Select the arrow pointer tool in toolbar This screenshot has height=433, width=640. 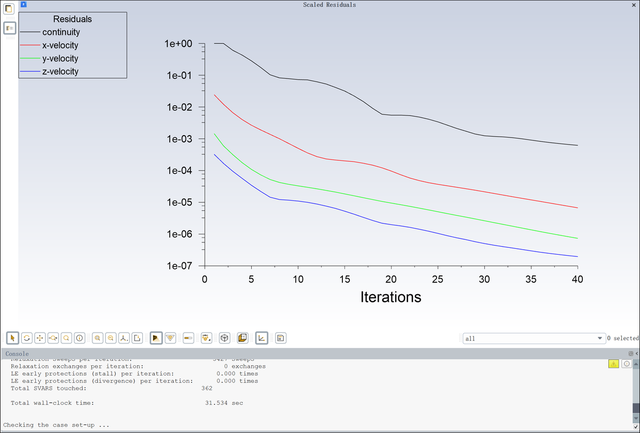13,338
